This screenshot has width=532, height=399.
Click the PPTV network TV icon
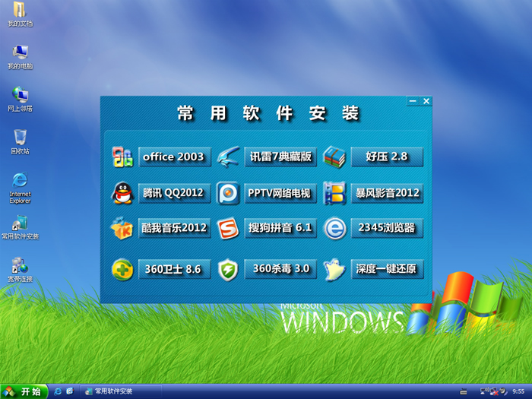click(229, 193)
